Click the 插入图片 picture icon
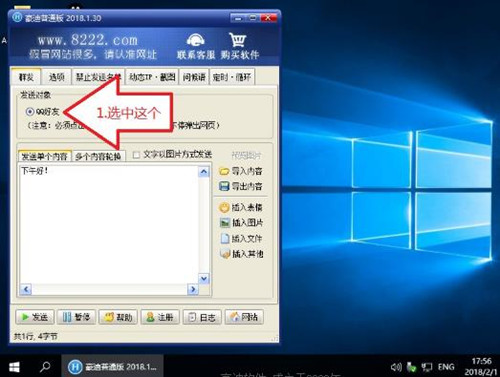The image size is (500, 377). 225,222
